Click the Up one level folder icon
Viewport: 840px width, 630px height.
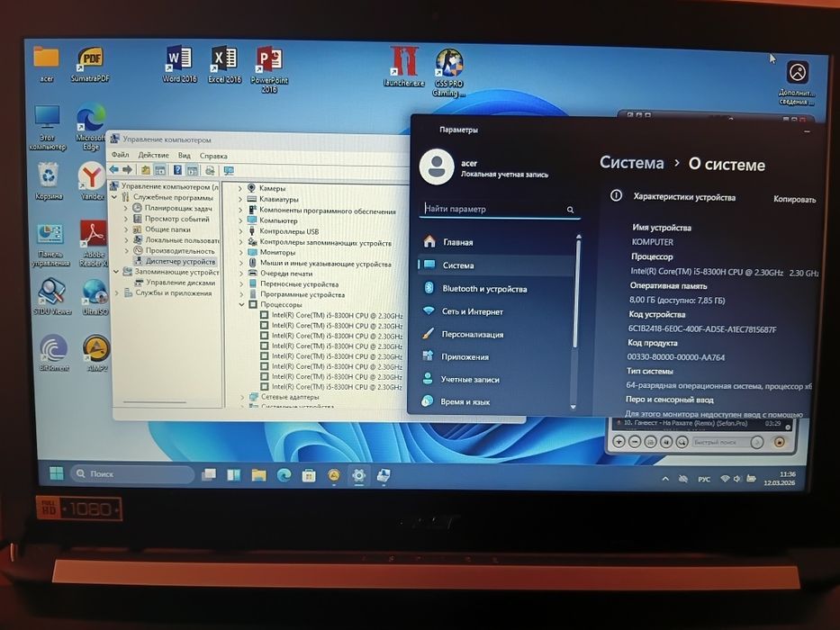146,170
